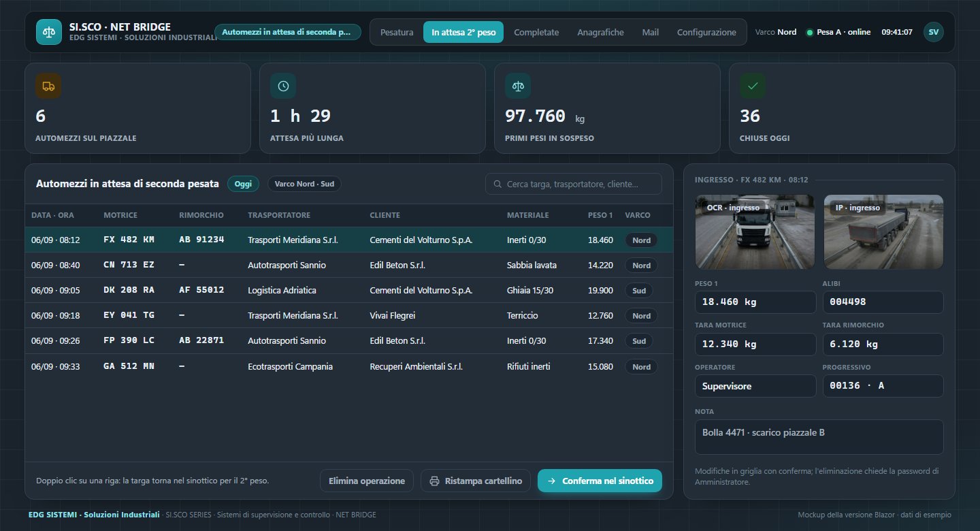Click Elimina operazione button

(x=367, y=481)
